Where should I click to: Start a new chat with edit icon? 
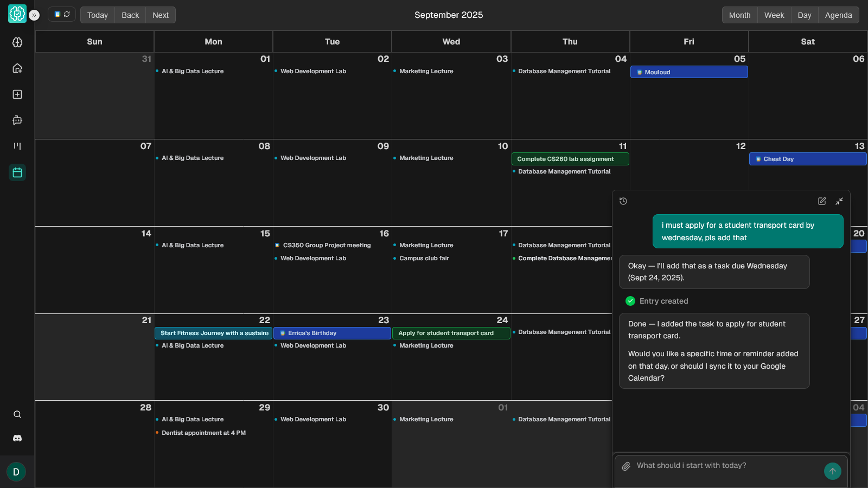pos(822,201)
